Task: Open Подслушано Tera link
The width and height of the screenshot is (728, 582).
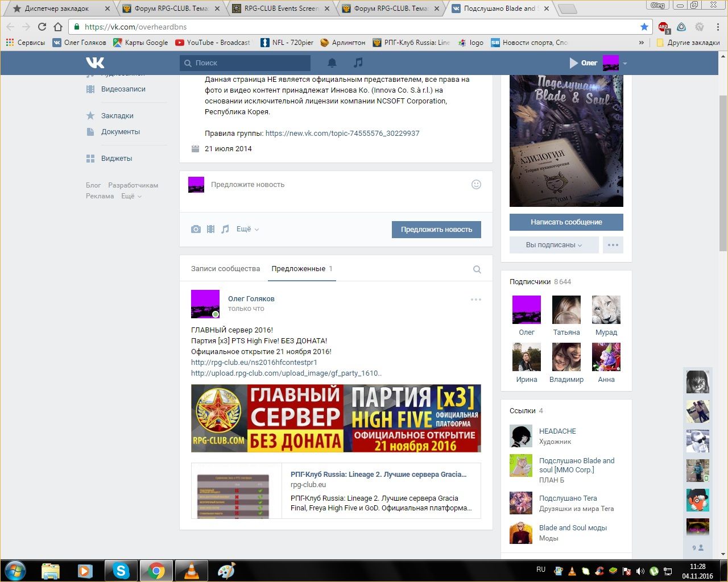Action: coord(568,498)
